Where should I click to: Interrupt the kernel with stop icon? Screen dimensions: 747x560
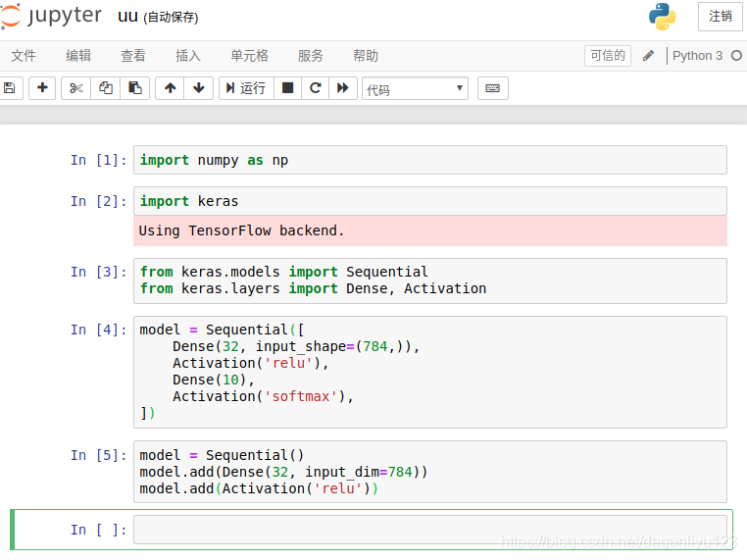(288, 88)
